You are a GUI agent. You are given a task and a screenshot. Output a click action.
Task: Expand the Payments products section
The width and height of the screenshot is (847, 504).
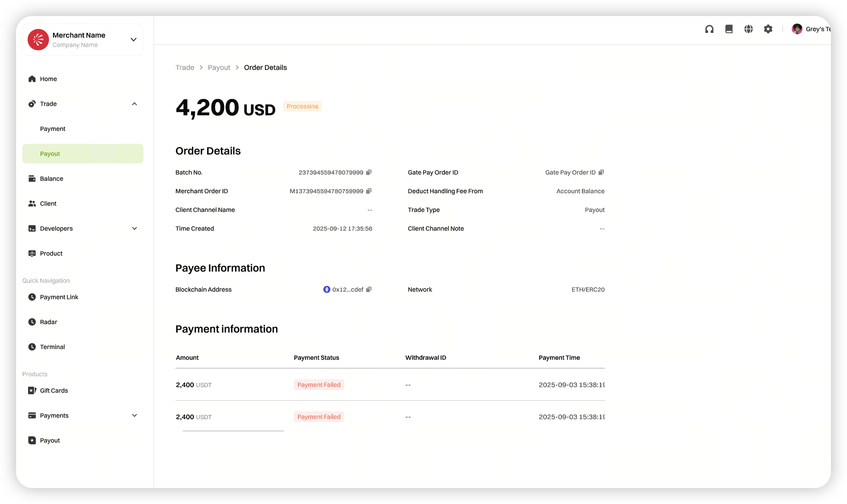coord(134,415)
